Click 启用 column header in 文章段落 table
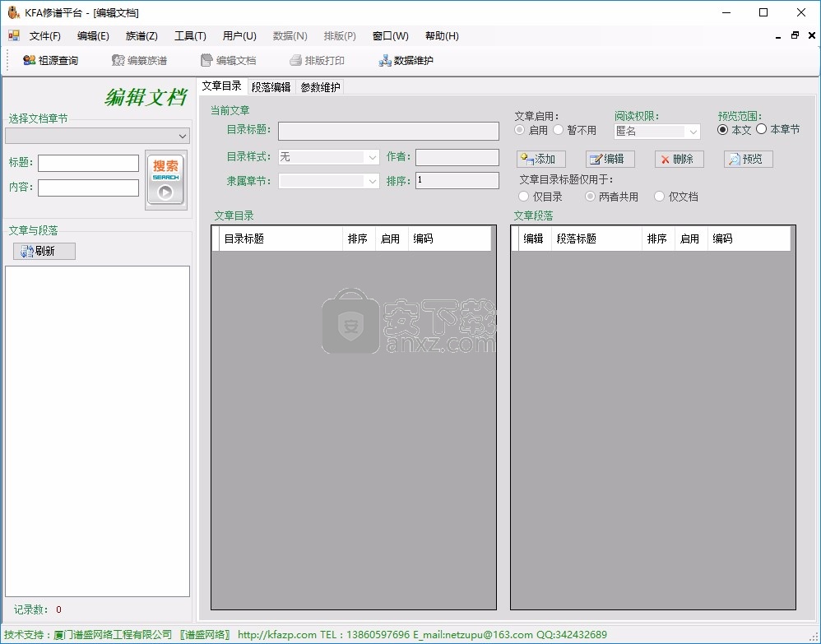The height and width of the screenshot is (644, 821). point(691,239)
